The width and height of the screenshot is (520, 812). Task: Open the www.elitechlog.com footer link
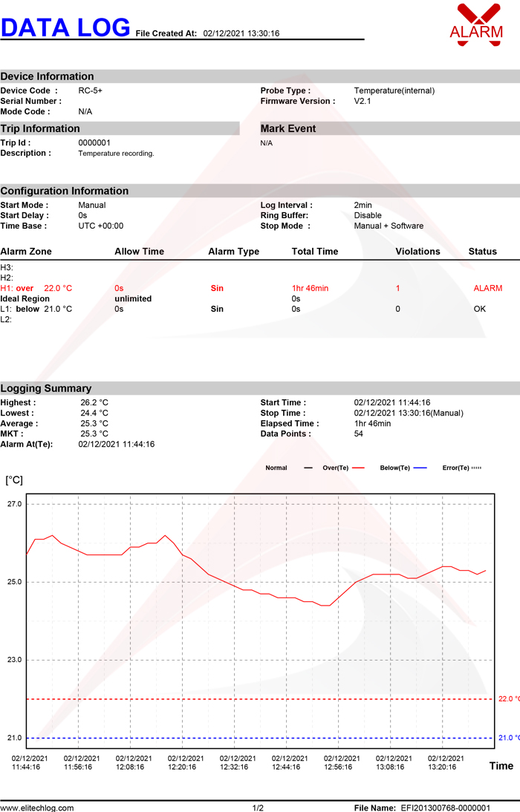point(37,808)
